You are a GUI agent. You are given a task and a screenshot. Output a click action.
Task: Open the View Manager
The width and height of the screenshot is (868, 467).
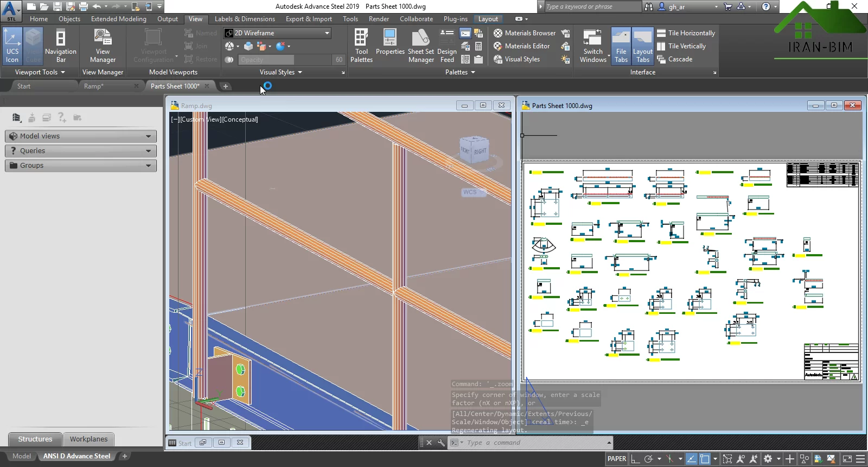click(103, 46)
